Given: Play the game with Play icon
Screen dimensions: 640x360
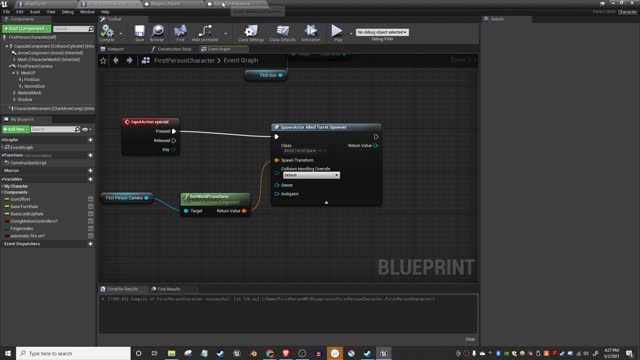Looking at the screenshot, I should tap(337, 33).
